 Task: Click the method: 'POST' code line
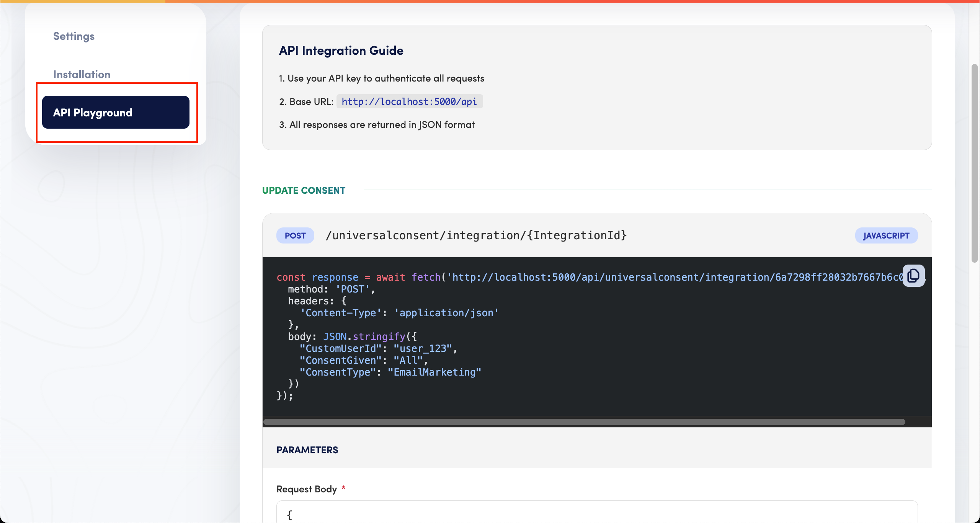pyautogui.click(x=331, y=289)
